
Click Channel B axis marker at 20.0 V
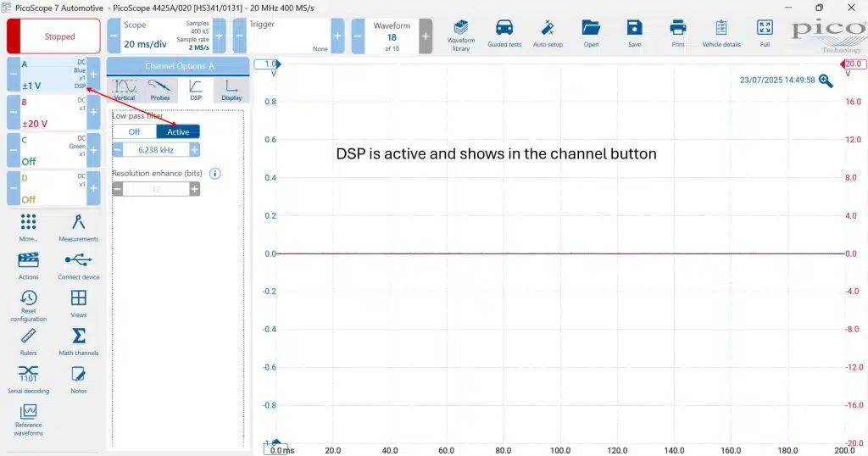coord(853,64)
